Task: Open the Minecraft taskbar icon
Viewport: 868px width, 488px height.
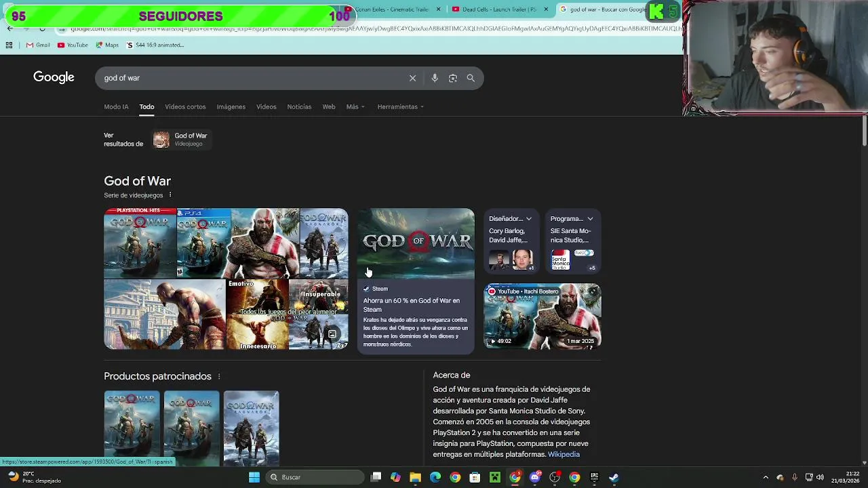Action: click(495, 477)
